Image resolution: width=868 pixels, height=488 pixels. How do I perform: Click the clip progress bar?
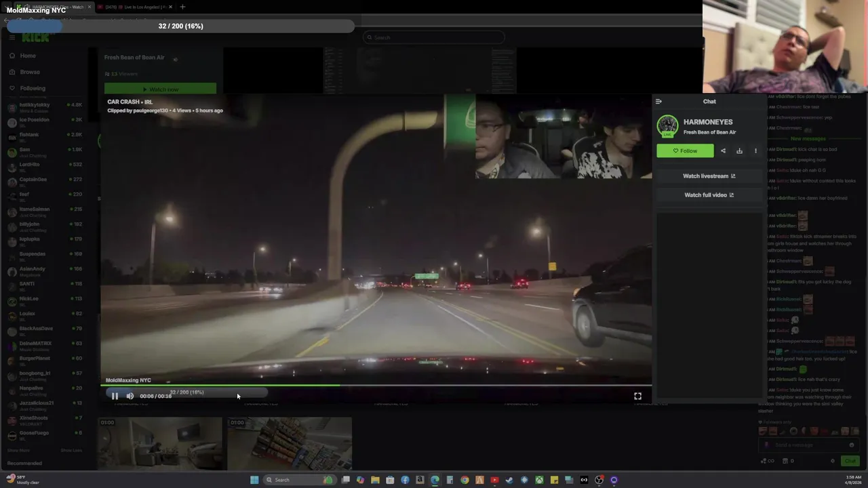pos(376,386)
